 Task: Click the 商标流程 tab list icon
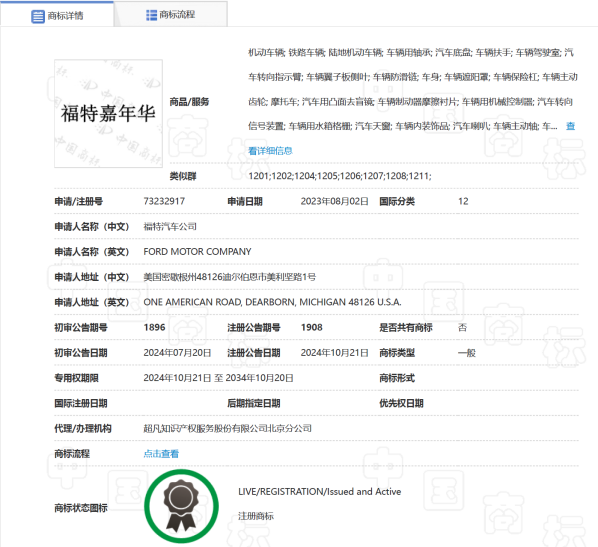point(151,15)
